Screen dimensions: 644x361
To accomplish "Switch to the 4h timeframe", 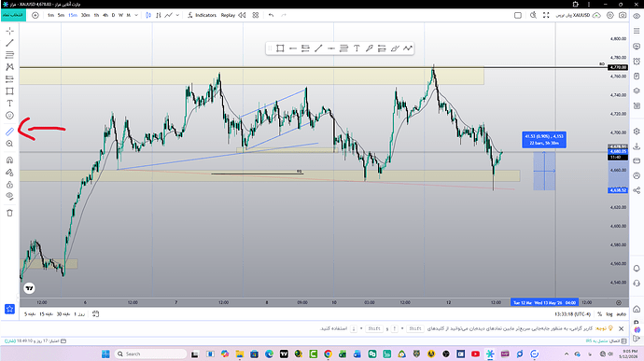I will tap(105, 15).
